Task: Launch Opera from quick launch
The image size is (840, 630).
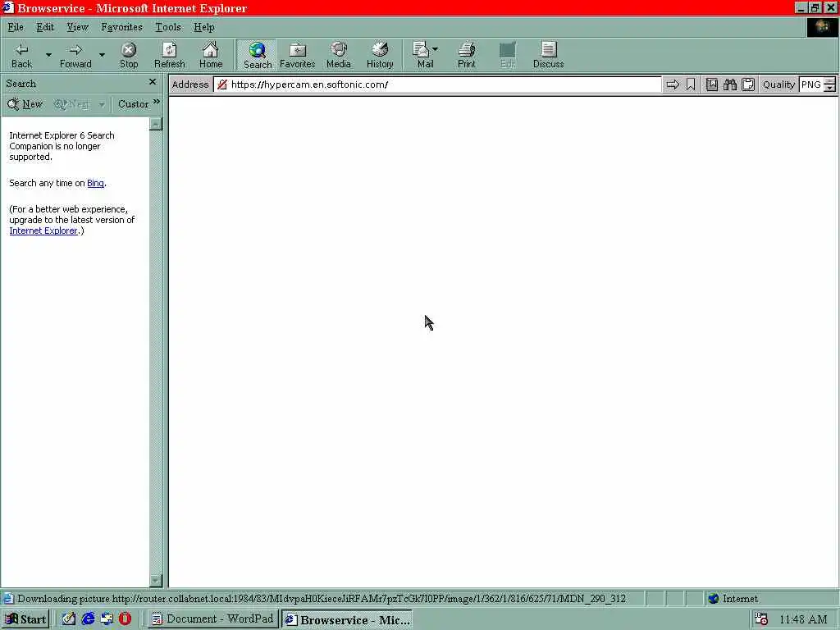Action: pyautogui.click(x=125, y=619)
